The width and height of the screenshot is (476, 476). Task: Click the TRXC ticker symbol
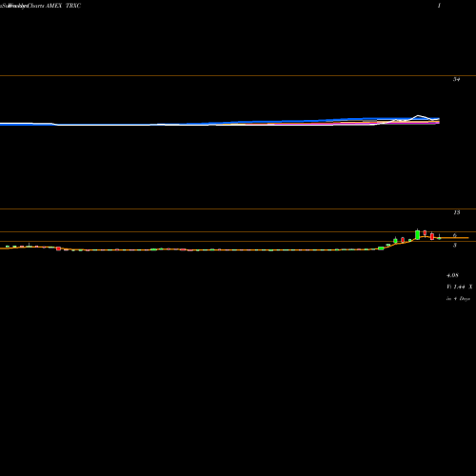click(x=73, y=6)
